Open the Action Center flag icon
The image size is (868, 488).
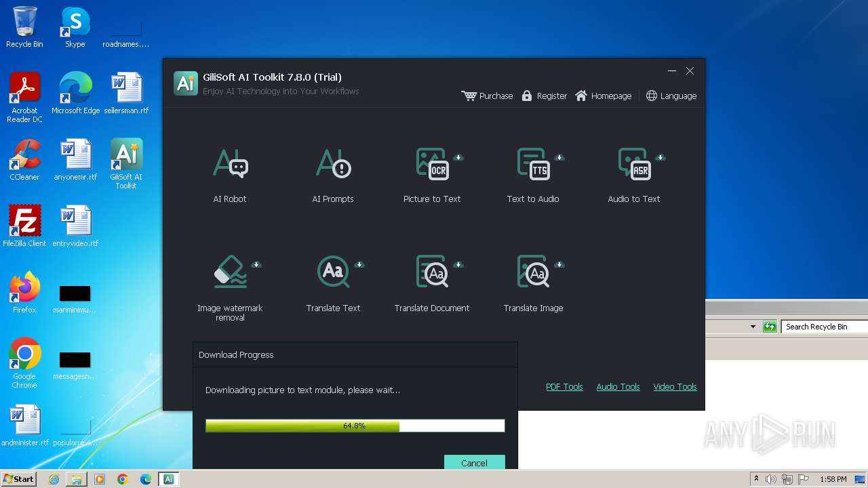(x=804, y=479)
